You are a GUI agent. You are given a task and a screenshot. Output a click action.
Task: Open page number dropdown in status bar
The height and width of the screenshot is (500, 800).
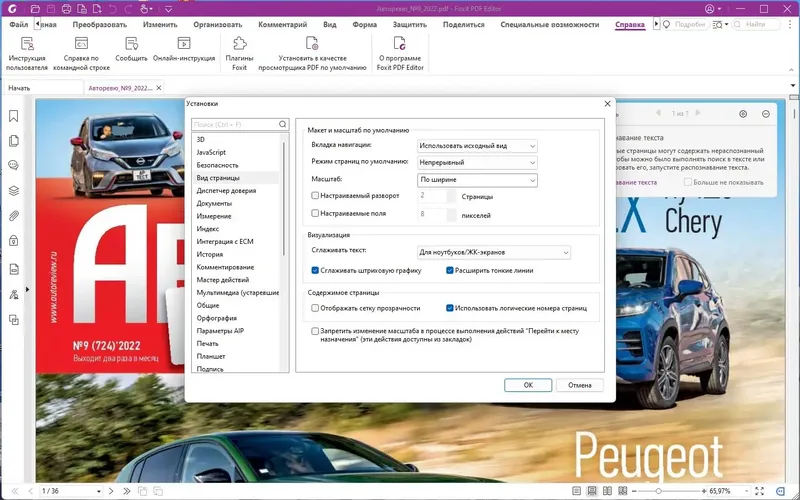tap(98, 491)
